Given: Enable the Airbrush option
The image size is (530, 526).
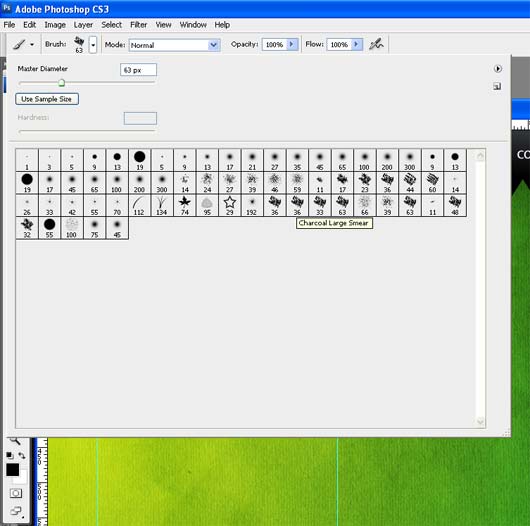Looking at the screenshot, I should click(x=376, y=44).
